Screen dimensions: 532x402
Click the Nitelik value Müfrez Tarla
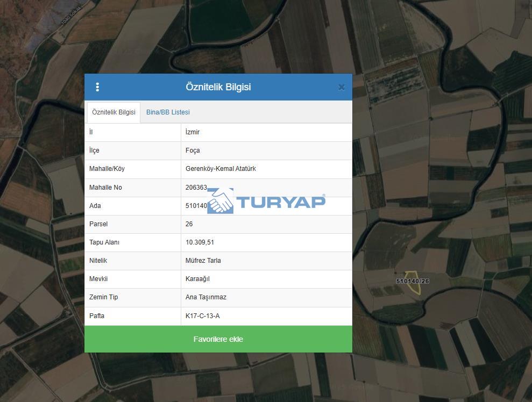pos(203,261)
